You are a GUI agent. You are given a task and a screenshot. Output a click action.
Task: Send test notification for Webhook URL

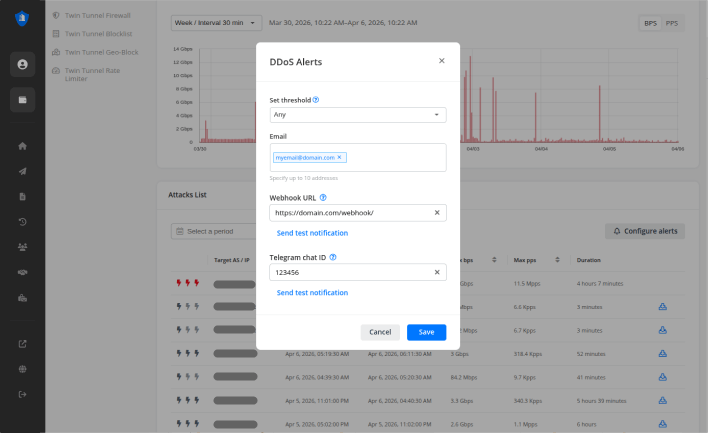(x=312, y=233)
